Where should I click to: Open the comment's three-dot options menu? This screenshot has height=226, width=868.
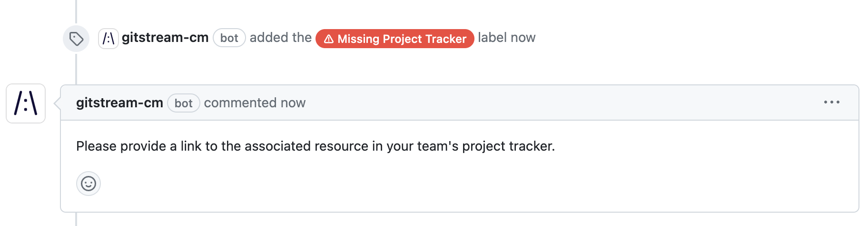[832, 103]
